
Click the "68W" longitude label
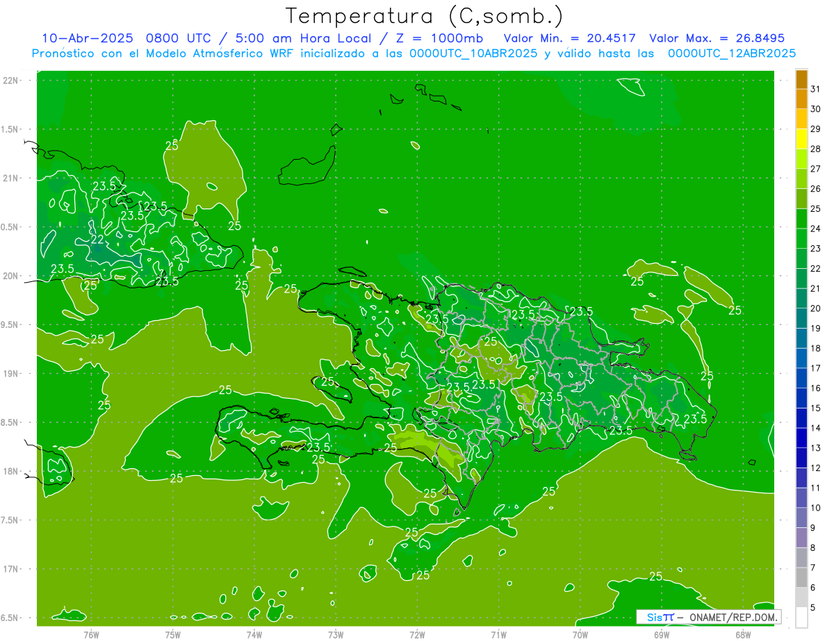(743, 634)
